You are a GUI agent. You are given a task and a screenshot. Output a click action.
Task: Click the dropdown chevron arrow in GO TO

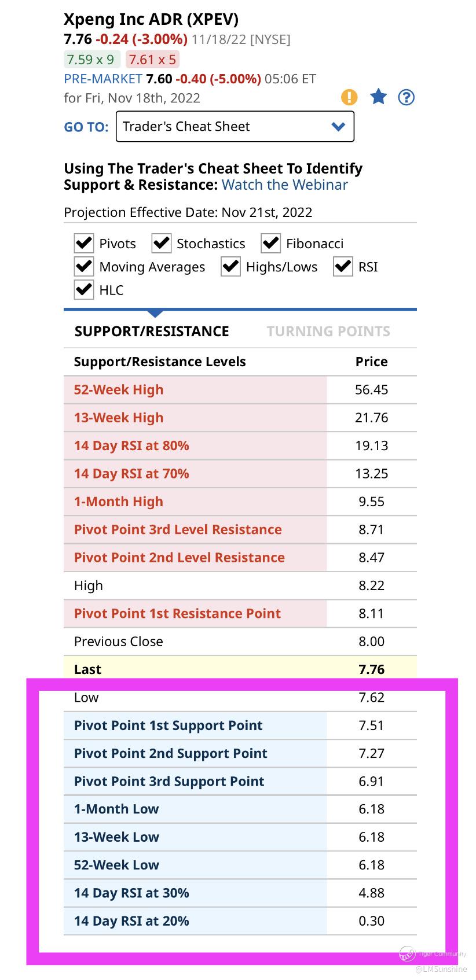[x=338, y=127]
